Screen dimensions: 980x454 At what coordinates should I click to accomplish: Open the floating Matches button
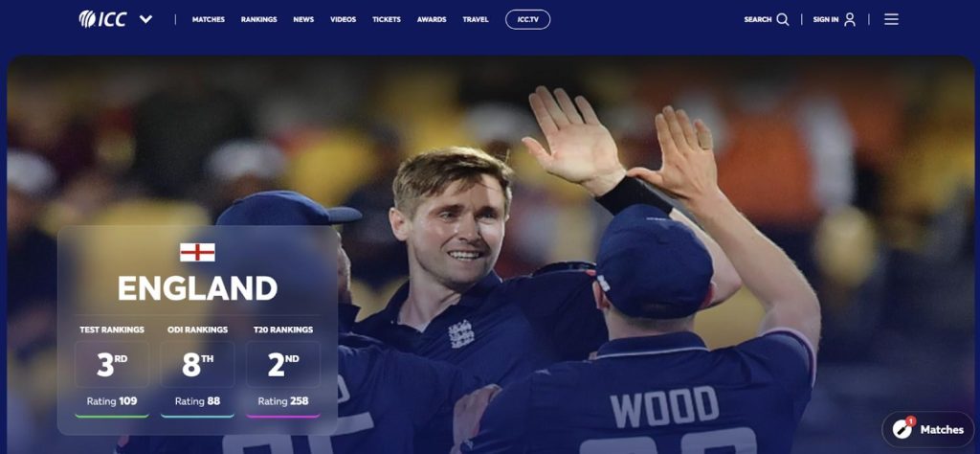point(927,430)
